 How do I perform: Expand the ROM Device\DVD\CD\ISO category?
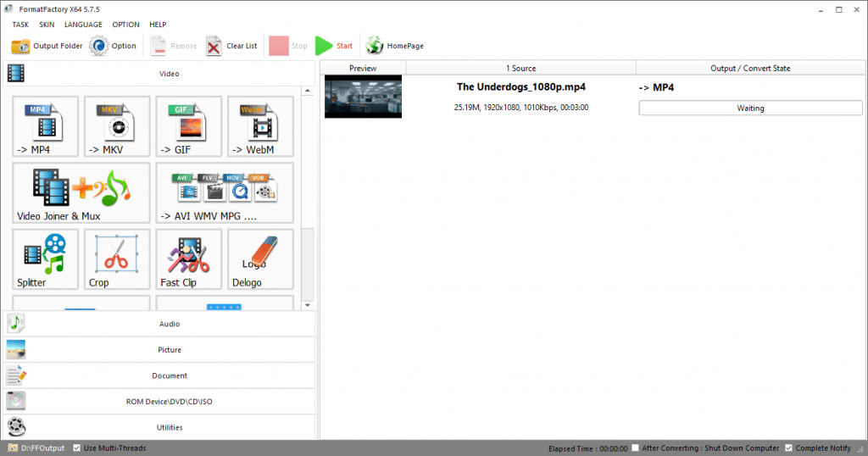pyautogui.click(x=159, y=402)
